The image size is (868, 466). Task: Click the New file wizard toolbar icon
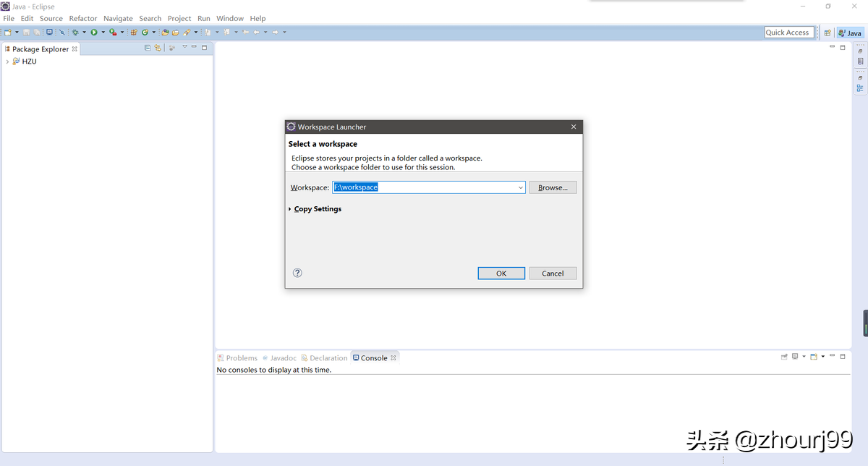[x=7, y=33]
